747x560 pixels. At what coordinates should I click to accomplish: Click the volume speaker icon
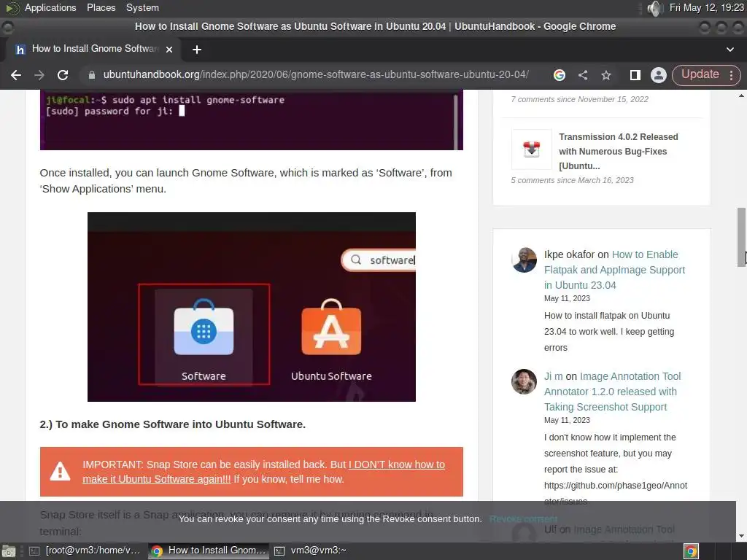tap(655, 8)
